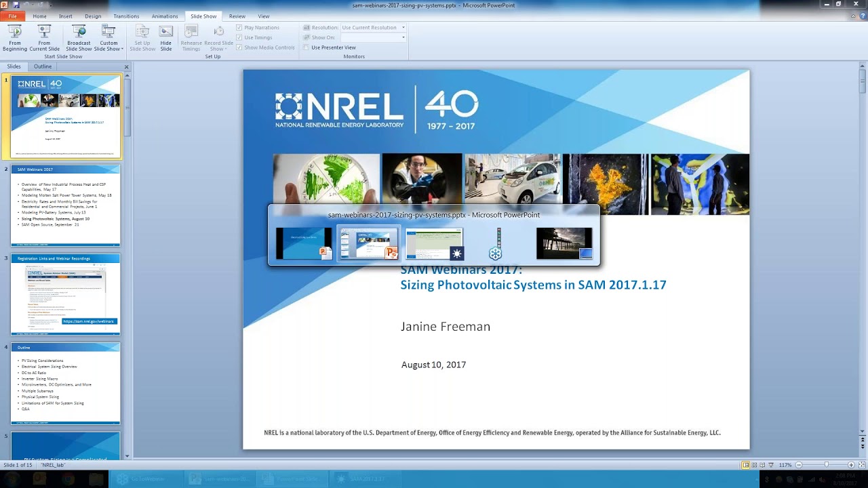Click the NREL_lab theme name in status bar
This screenshot has width=868, height=488.
54,465
